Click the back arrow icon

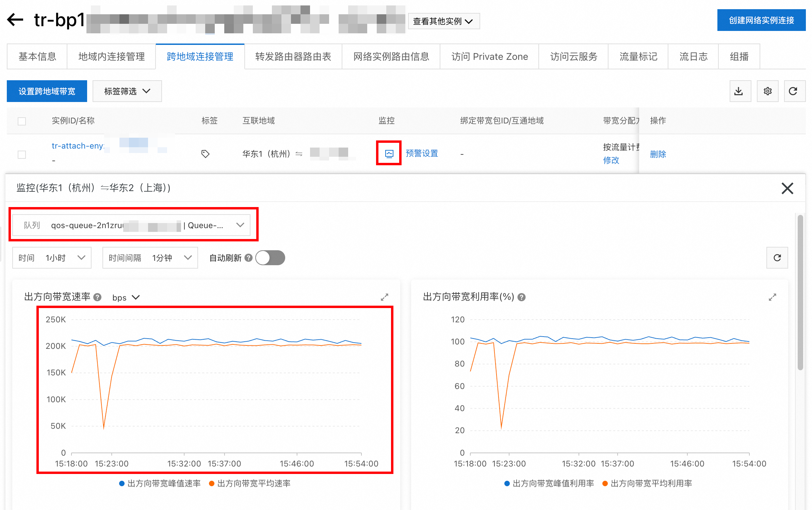click(x=15, y=20)
